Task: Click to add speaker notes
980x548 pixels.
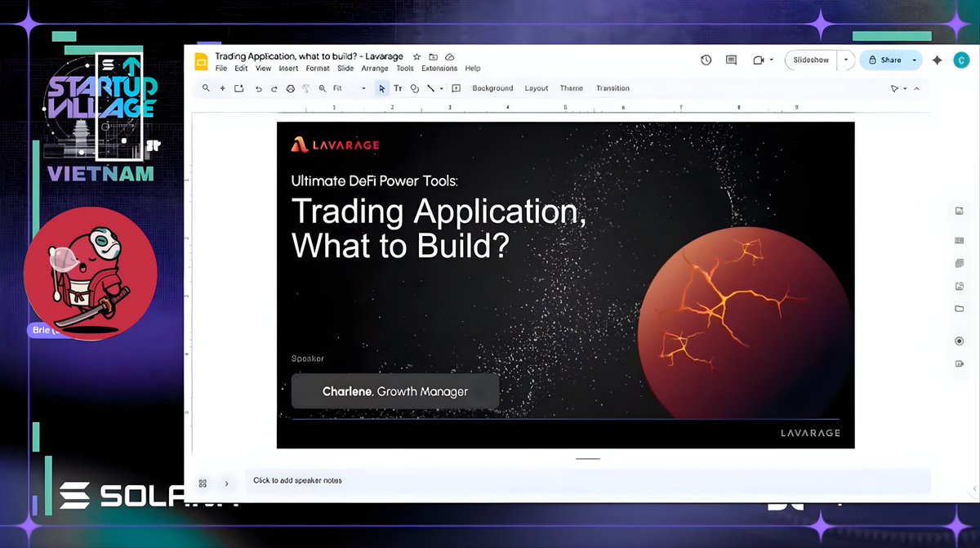Action: tap(587, 480)
